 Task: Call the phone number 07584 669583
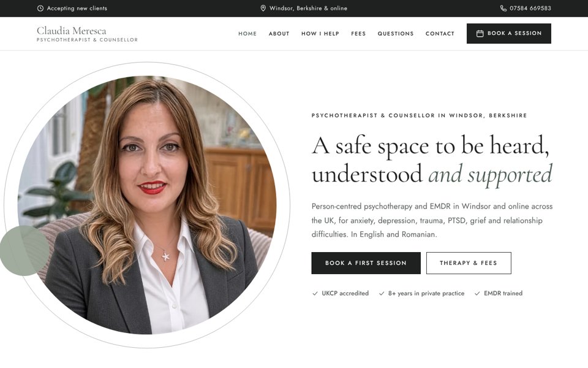(530, 8)
